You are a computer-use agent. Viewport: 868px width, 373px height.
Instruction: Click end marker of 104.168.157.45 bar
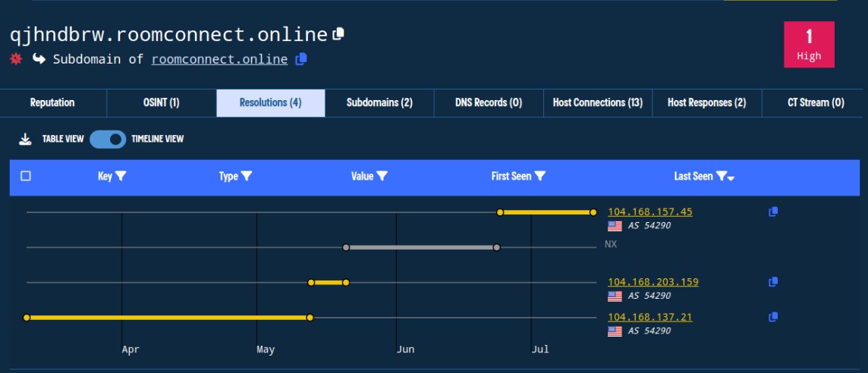[x=593, y=212]
